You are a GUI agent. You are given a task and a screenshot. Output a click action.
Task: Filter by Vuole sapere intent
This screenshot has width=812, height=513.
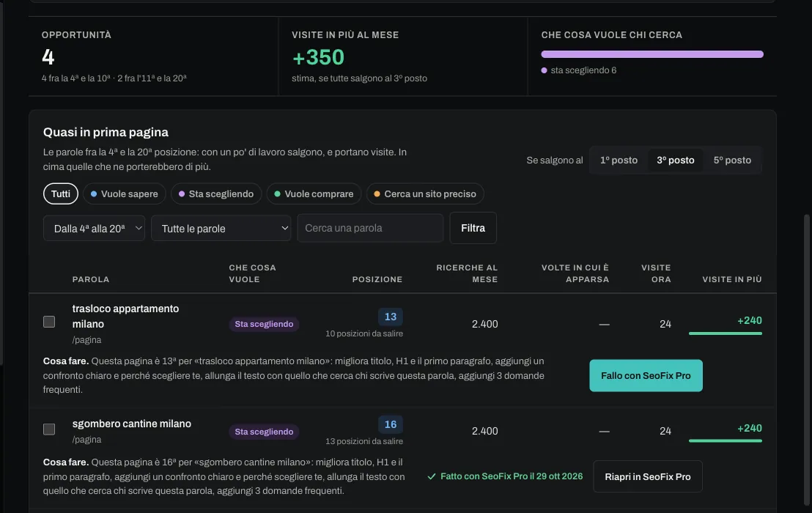pos(125,194)
